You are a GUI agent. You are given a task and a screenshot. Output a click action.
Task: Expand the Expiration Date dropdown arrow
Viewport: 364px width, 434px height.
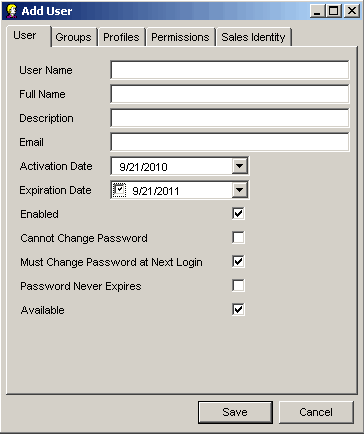point(240,190)
